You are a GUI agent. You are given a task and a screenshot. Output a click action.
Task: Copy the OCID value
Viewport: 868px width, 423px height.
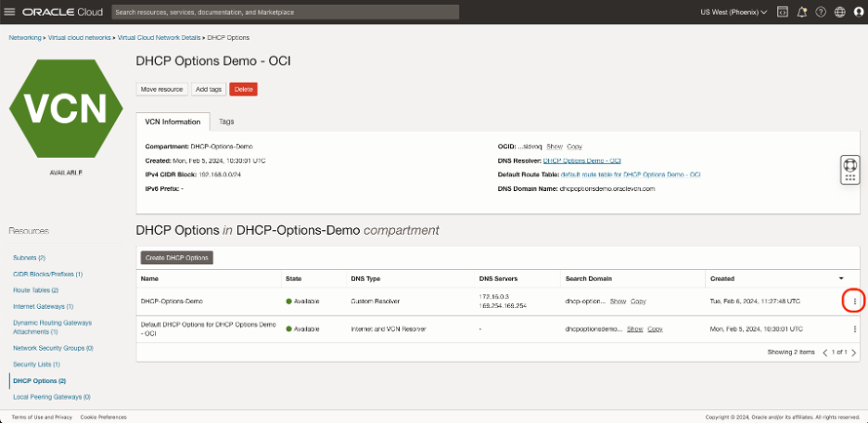coord(575,147)
